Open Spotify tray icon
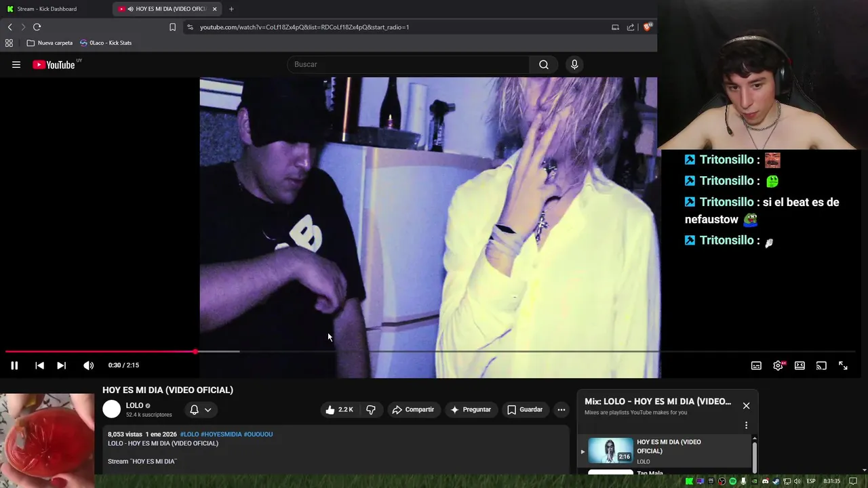 coord(732,481)
